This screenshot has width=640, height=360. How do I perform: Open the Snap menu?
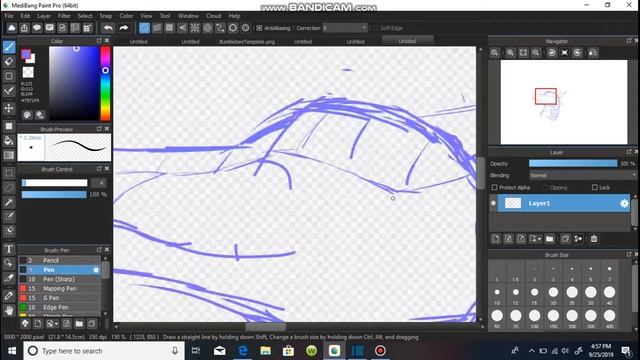106,16
